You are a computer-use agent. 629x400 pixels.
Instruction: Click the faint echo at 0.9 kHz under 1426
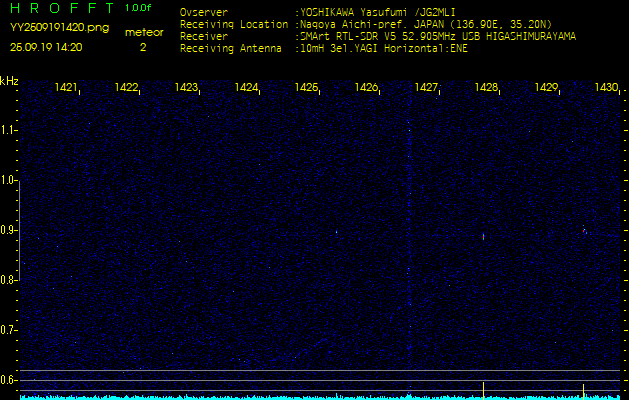336,232
